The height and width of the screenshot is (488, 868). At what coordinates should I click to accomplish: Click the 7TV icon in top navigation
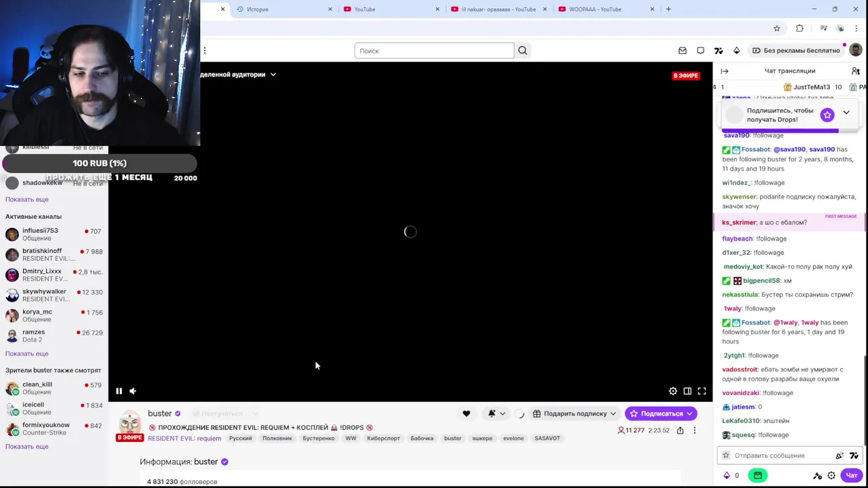719,51
